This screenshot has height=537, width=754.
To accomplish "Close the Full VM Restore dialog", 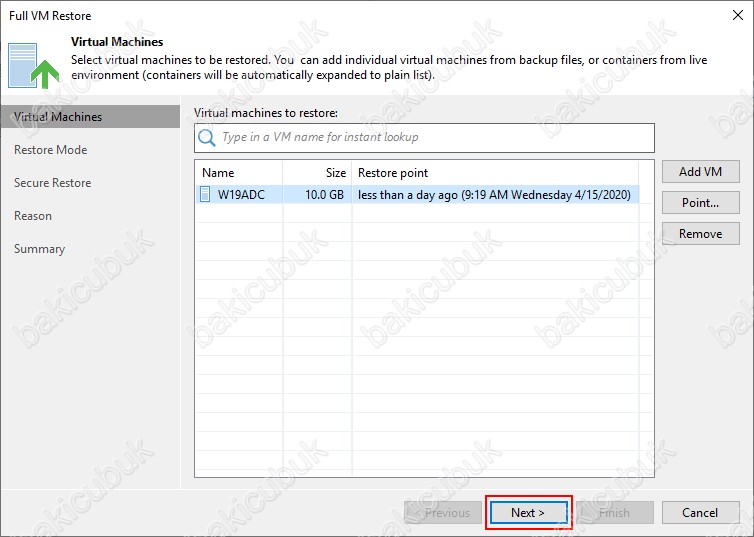I will (x=738, y=15).
